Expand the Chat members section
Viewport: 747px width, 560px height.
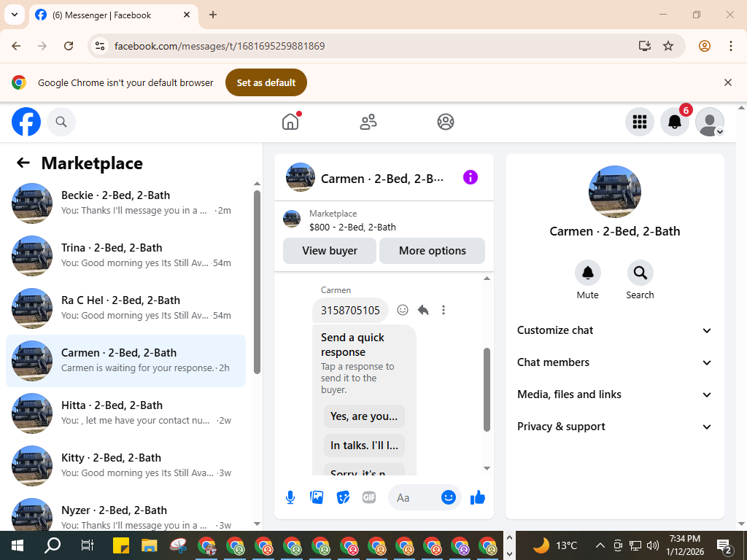[614, 362]
